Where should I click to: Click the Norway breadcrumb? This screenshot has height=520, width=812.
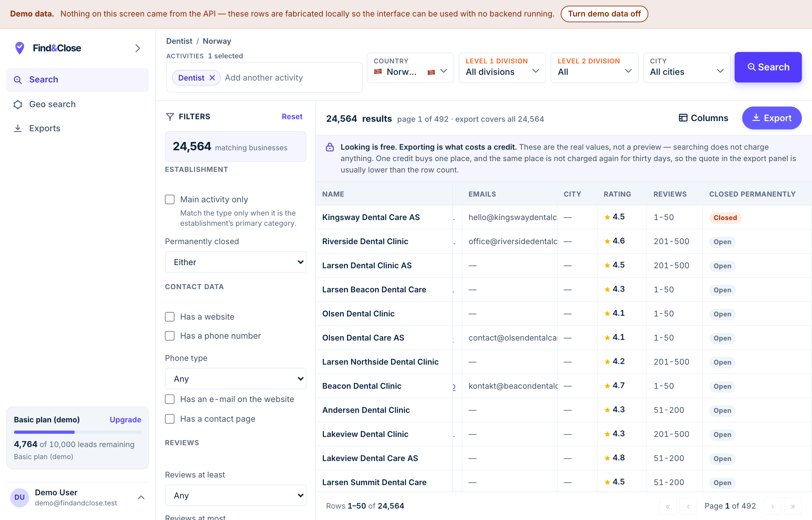(217, 41)
